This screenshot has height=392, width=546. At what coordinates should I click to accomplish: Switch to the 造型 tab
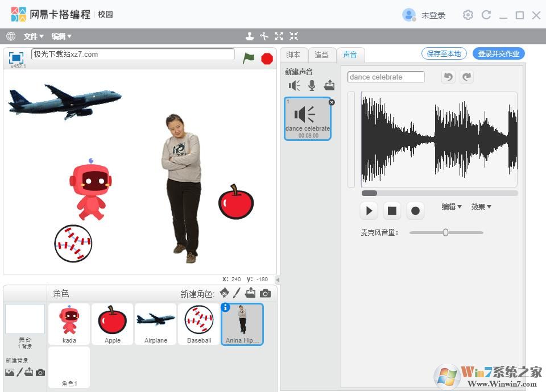coord(322,55)
